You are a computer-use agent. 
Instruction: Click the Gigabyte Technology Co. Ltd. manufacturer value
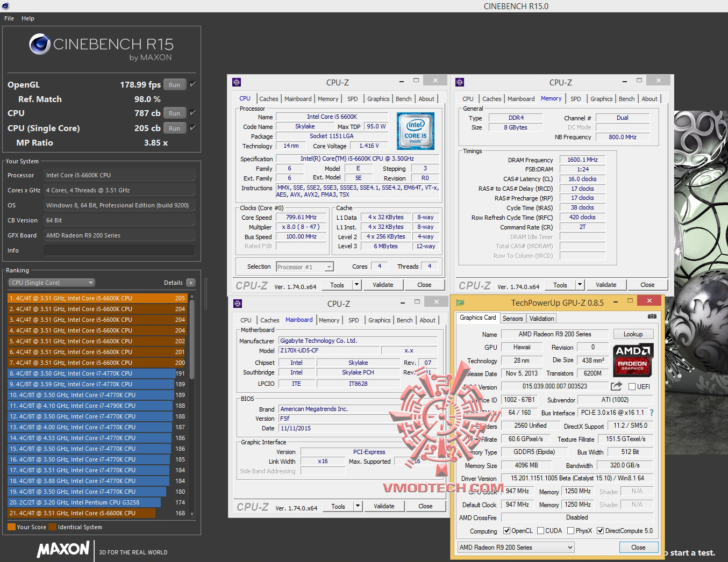point(358,341)
